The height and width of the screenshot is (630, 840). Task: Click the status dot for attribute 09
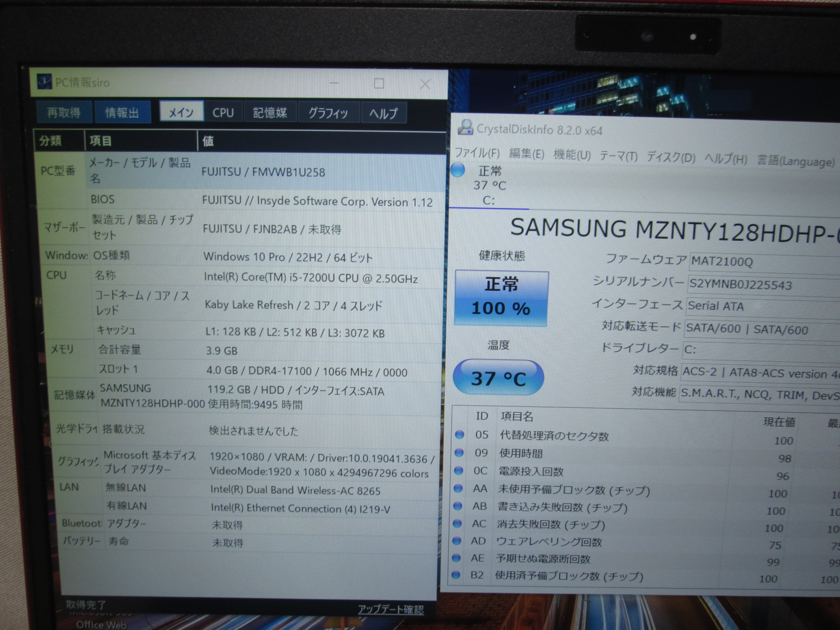459,452
